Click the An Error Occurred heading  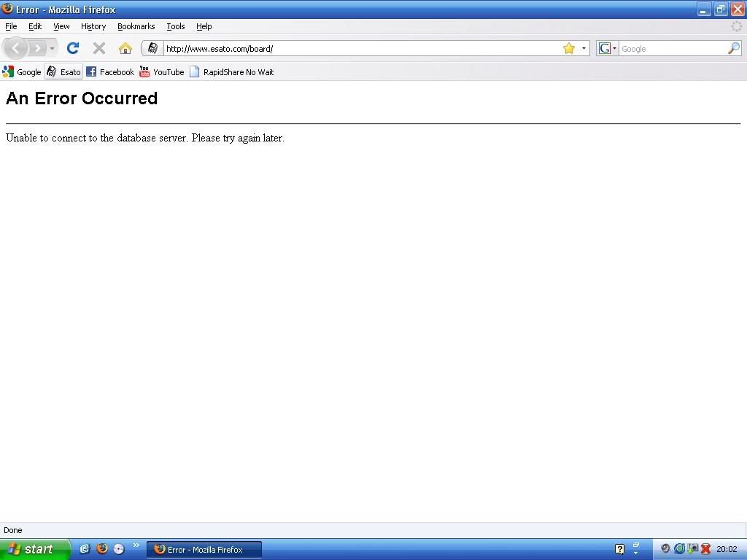[x=82, y=98]
